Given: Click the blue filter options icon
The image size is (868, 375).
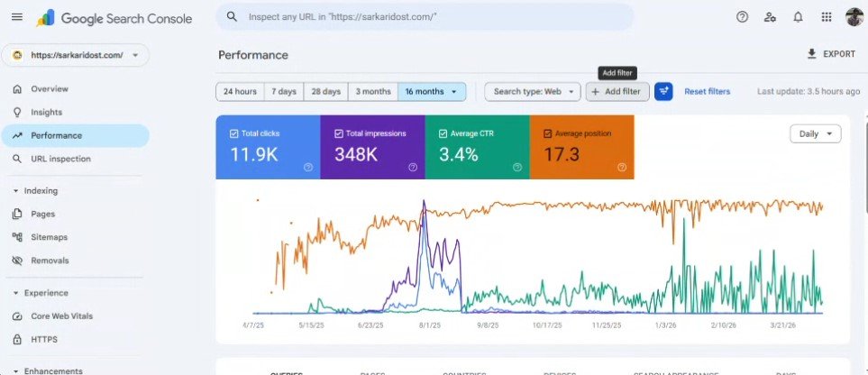Looking at the screenshot, I should click(x=663, y=91).
